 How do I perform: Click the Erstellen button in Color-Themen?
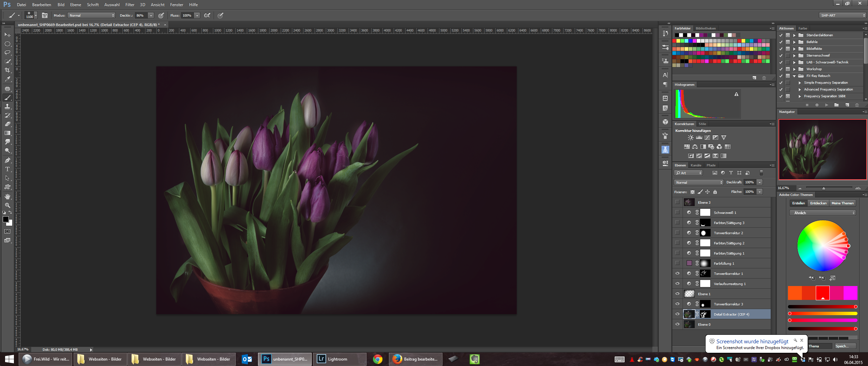click(798, 203)
